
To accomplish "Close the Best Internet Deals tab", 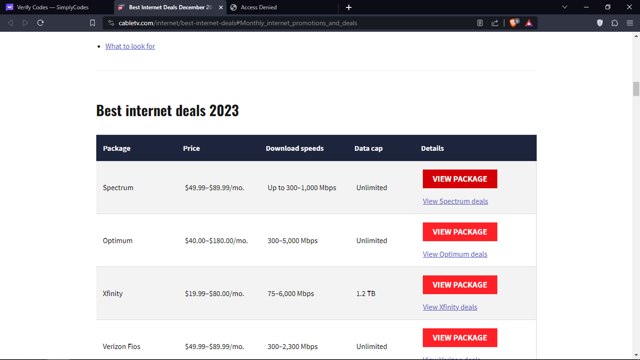I will (221, 7).
